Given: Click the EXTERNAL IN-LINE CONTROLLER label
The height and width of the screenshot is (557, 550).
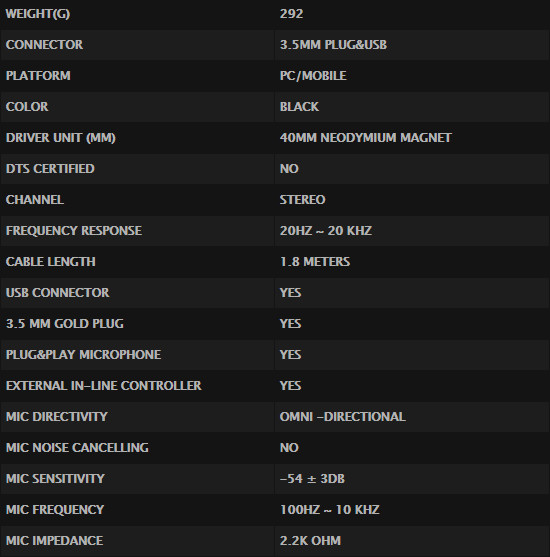Looking at the screenshot, I should [x=103, y=386].
